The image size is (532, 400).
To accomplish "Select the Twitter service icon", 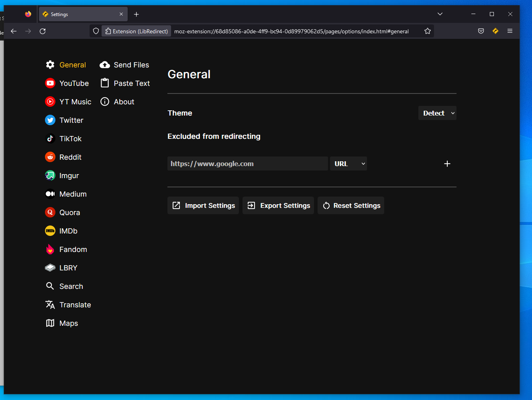I will (x=50, y=120).
